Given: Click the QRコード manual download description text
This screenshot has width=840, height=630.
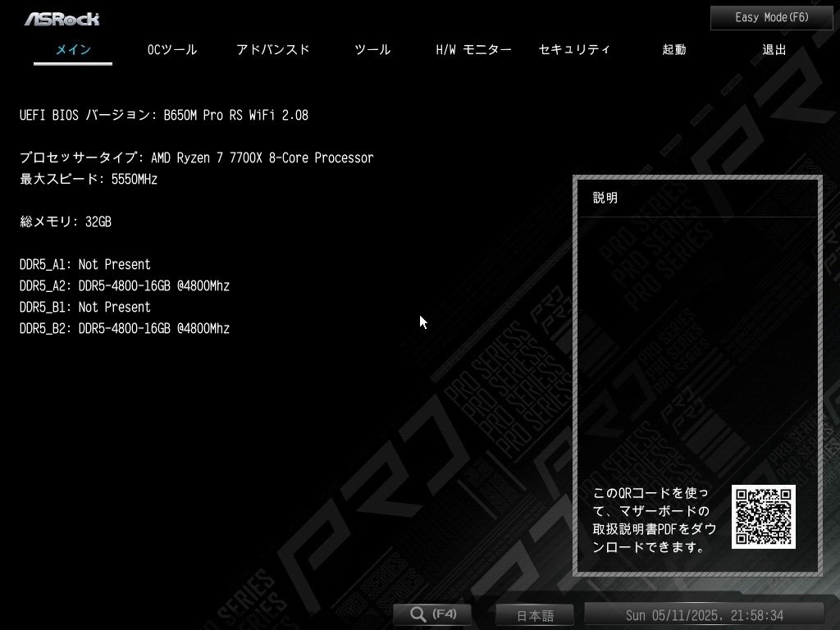Looking at the screenshot, I should (655, 519).
